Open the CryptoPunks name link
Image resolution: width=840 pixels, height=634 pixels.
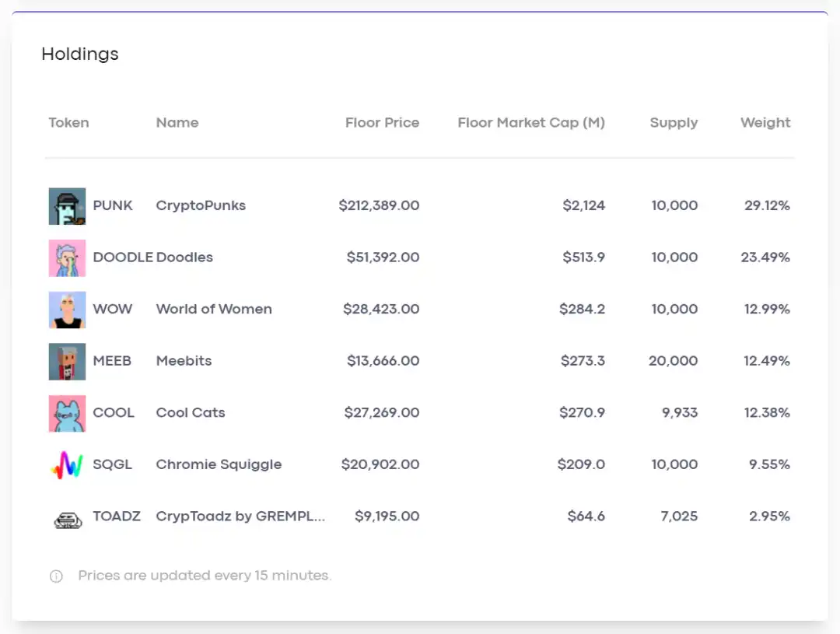pos(201,206)
